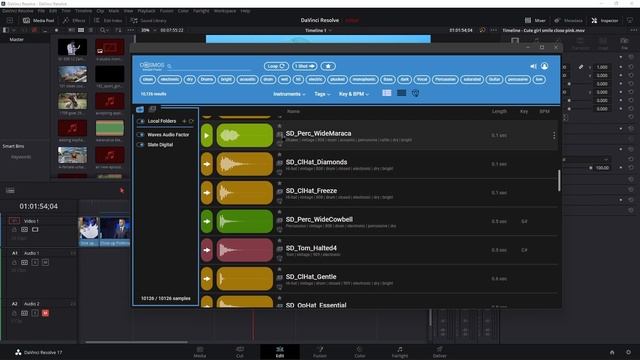This screenshot has width=640, height=360.
Task: Select the 'electronic' tag pill
Action: [169, 79]
